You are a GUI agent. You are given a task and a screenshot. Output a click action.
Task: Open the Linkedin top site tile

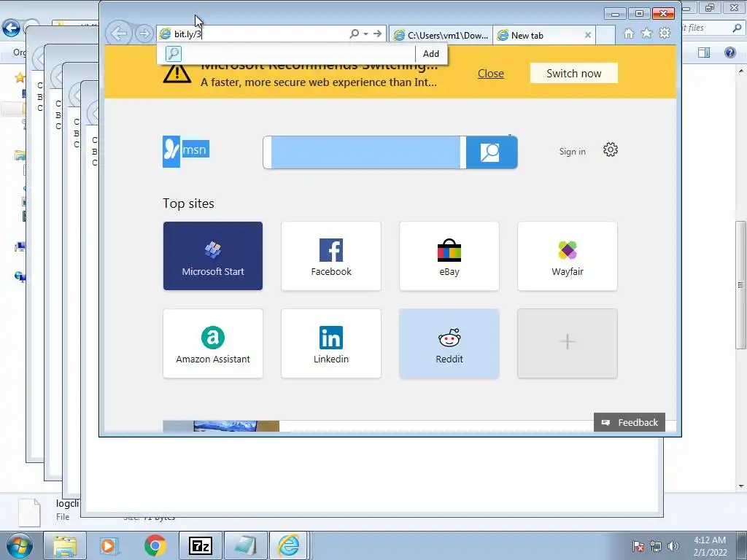331,343
